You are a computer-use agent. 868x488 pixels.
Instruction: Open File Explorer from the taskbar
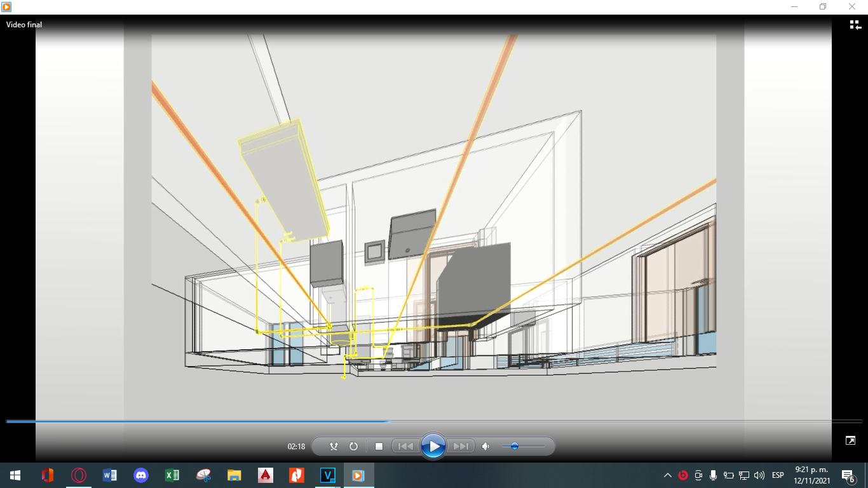click(234, 475)
